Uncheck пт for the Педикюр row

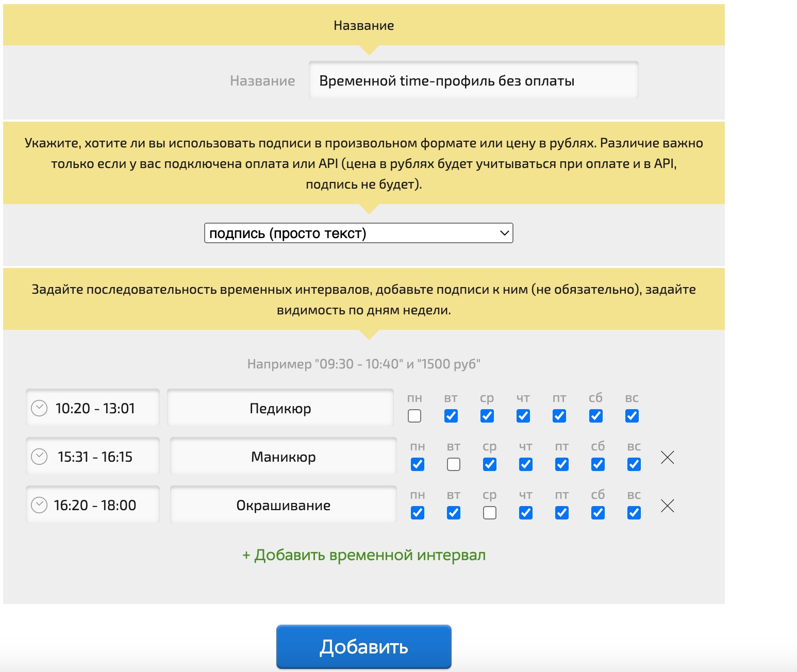click(x=559, y=416)
